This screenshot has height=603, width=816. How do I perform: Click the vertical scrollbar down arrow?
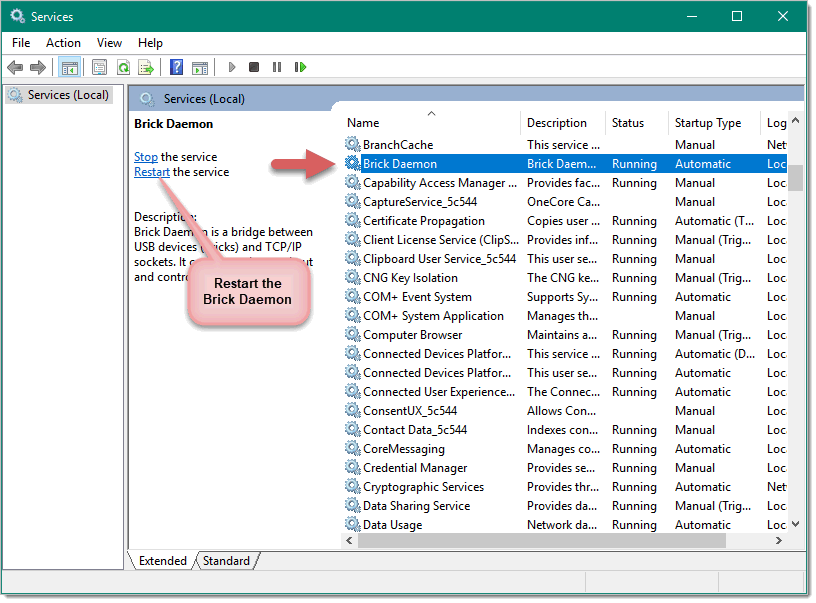click(x=795, y=524)
